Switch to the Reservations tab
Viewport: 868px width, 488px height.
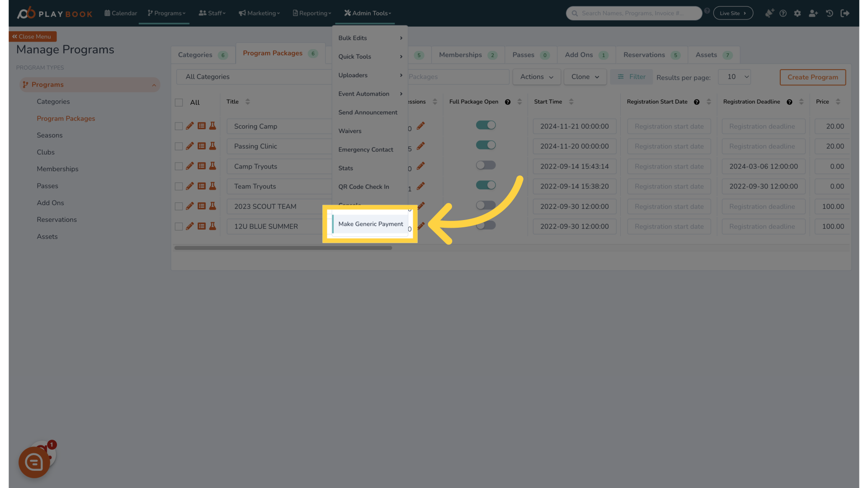click(x=651, y=55)
